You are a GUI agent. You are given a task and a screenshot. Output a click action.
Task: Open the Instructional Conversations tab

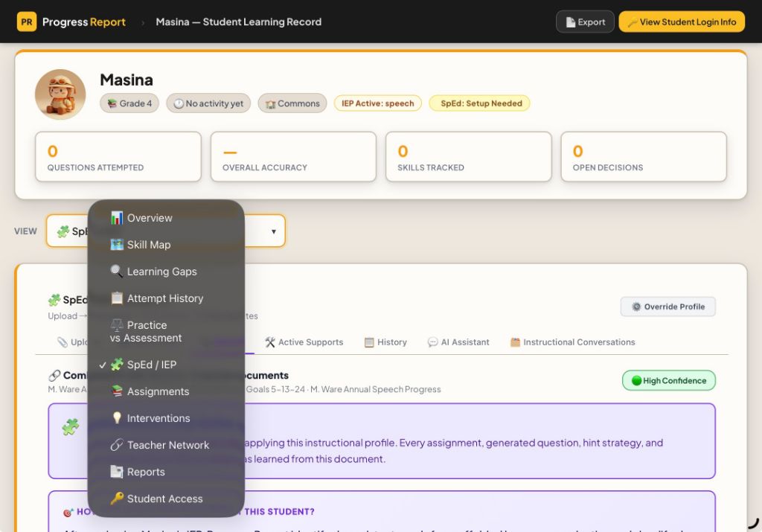click(572, 342)
